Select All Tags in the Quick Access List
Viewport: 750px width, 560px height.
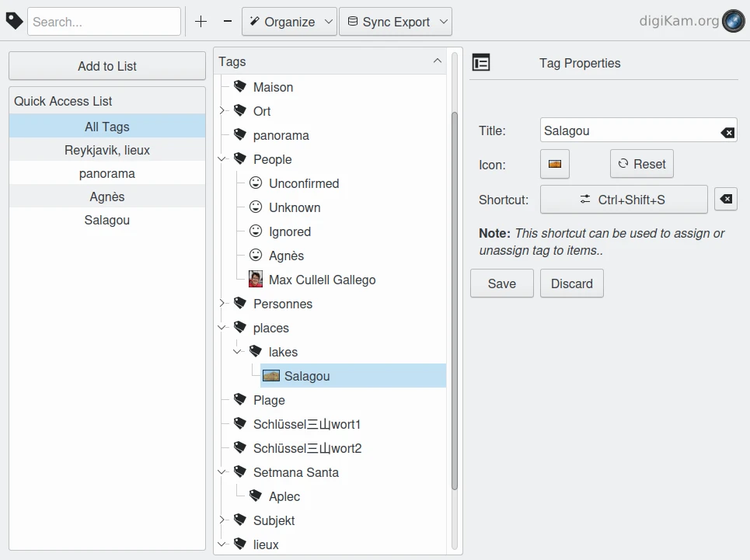click(107, 127)
